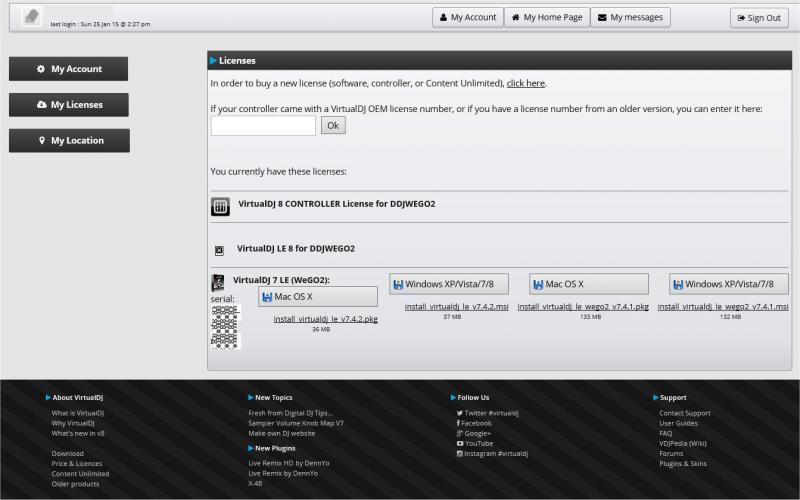Select My Location in the sidebar
Image resolution: width=800 pixels, height=500 pixels.
(69, 141)
